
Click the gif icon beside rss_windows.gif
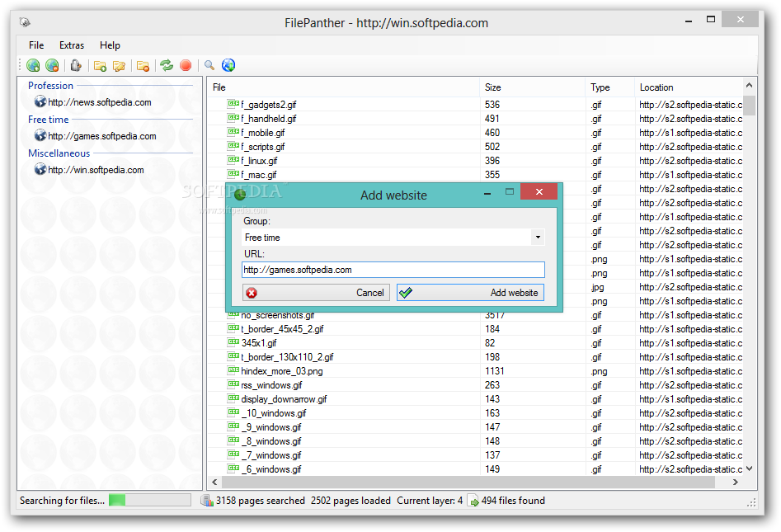tap(233, 384)
